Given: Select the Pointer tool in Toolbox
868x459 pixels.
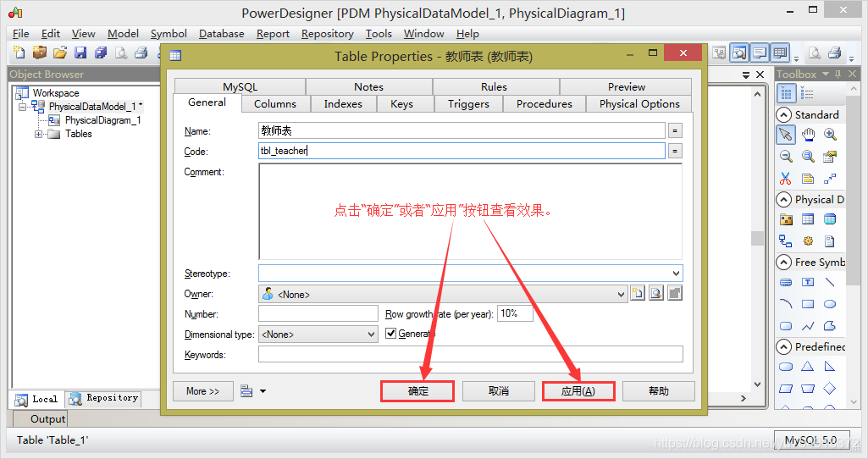Looking at the screenshot, I should coord(786,134).
